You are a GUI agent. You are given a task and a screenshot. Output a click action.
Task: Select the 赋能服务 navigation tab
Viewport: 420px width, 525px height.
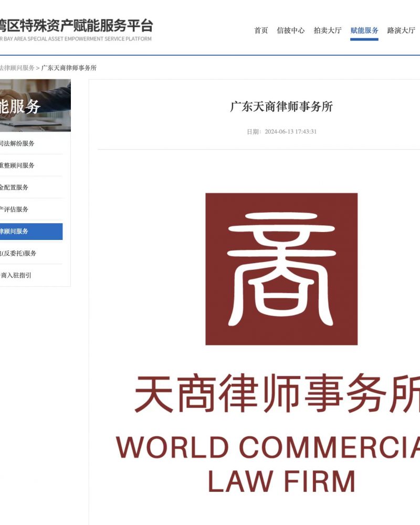[x=364, y=30]
